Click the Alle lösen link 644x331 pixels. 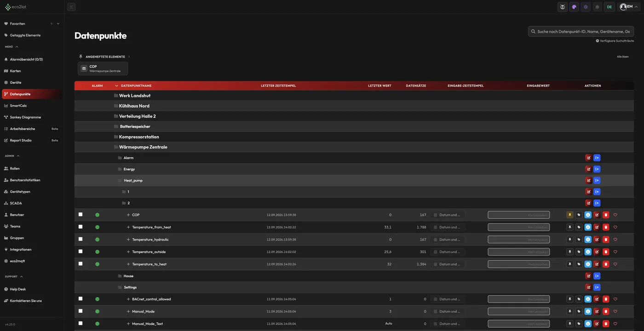point(623,57)
